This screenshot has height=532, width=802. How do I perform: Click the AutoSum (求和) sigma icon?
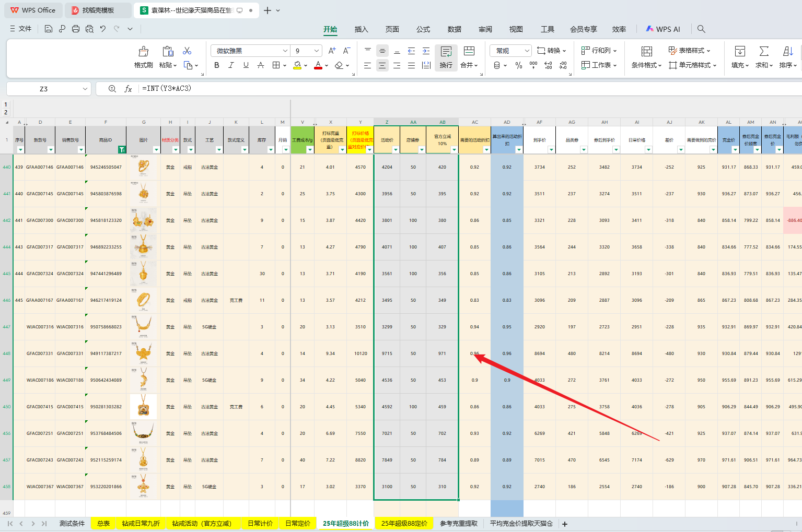[x=764, y=52]
